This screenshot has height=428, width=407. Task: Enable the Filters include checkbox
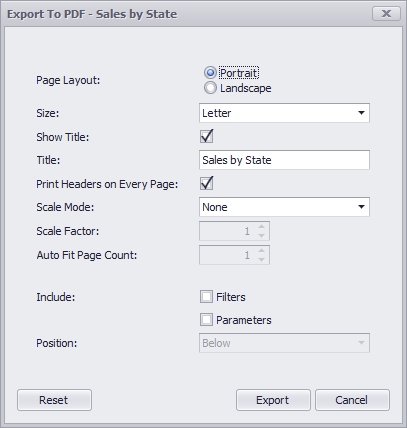coord(206,297)
